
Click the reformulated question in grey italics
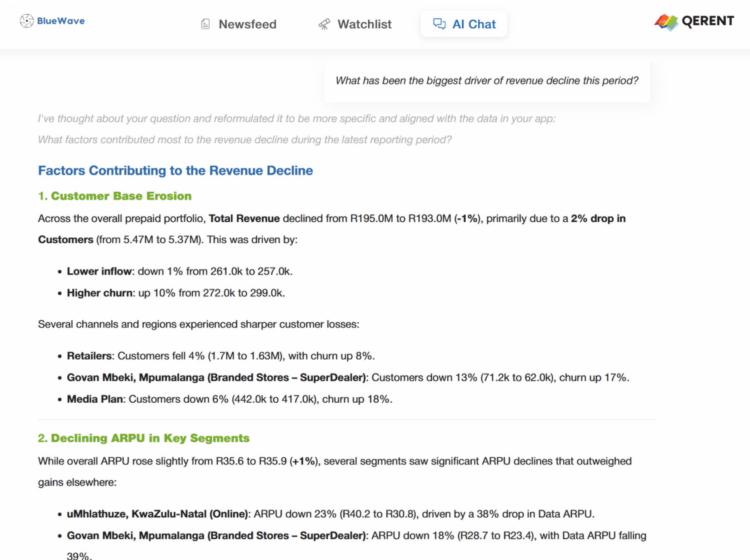click(x=245, y=140)
